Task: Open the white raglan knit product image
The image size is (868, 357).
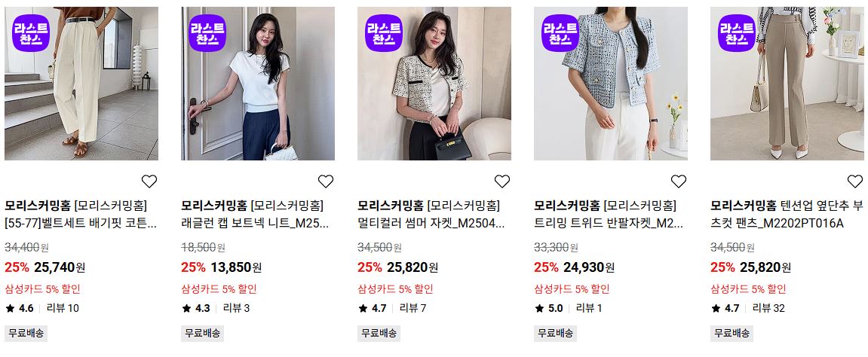Action: (258, 84)
